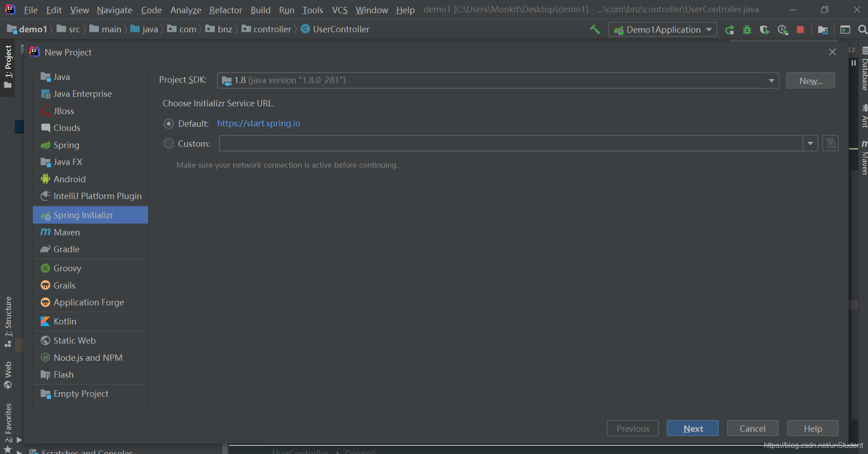This screenshot has width=868, height=454.
Task: Select the Default Initializr URL radio button
Action: [x=169, y=124]
